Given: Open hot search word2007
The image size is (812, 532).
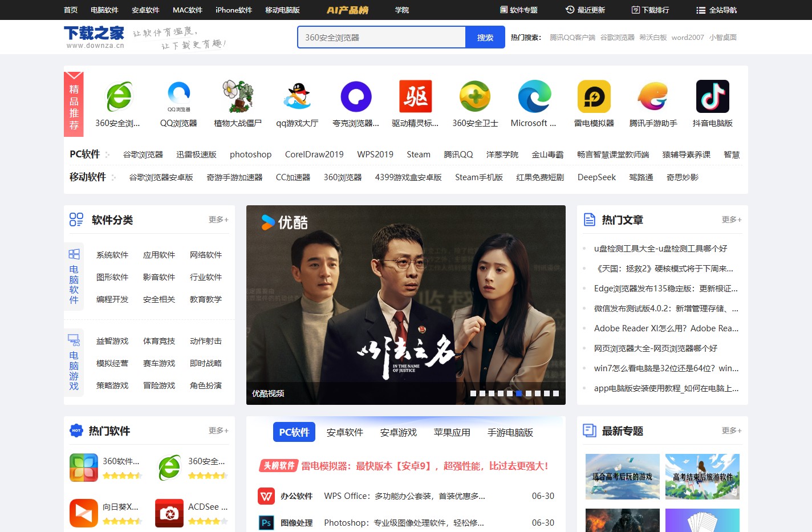Looking at the screenshot, I should (x=688, y=37).
